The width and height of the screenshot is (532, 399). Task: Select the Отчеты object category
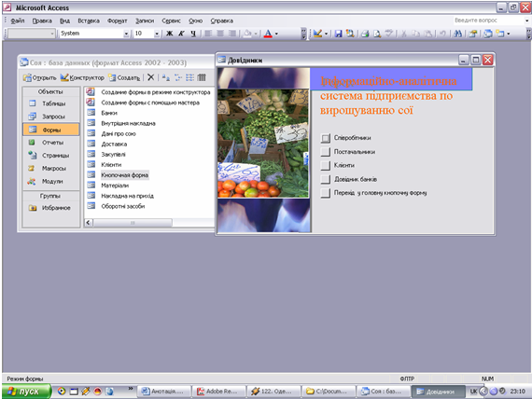coord(51,143)
